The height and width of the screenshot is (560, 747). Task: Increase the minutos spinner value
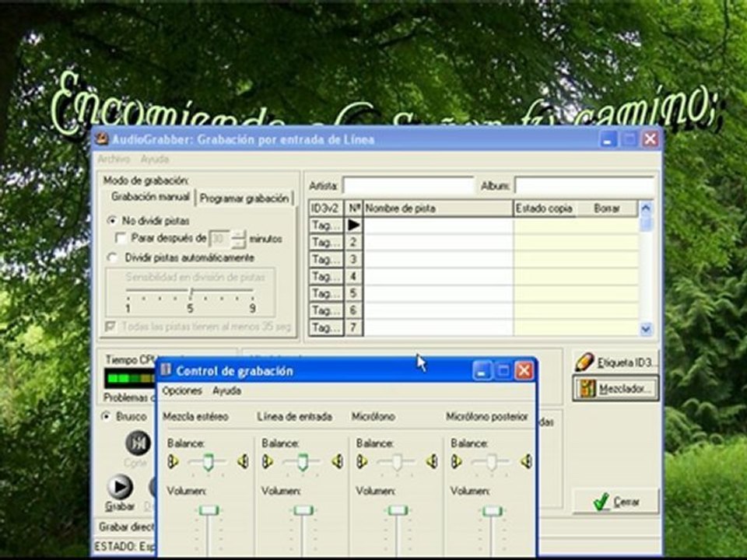point(239,234)
